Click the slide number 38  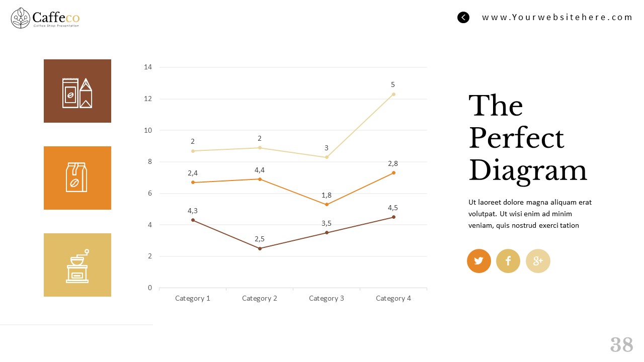point(621,345)
